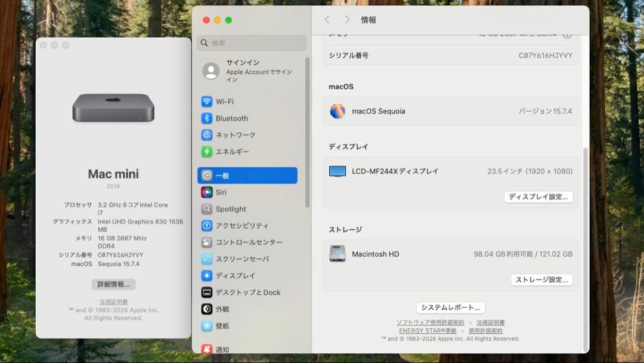Viewport: 644px width, 363px height.
Task: Open 法規証明書 link in About window
Action: (x=113, y=302)
